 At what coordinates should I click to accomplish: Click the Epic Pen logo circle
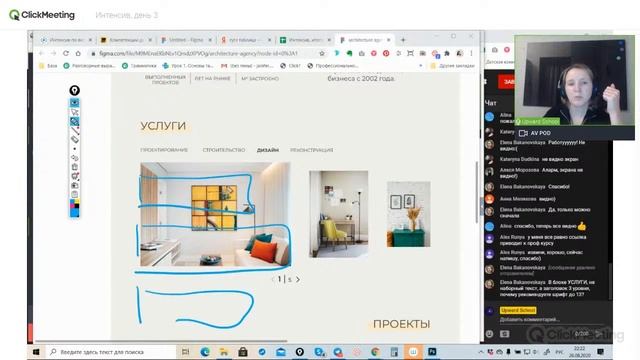click(x=74, y=91)
